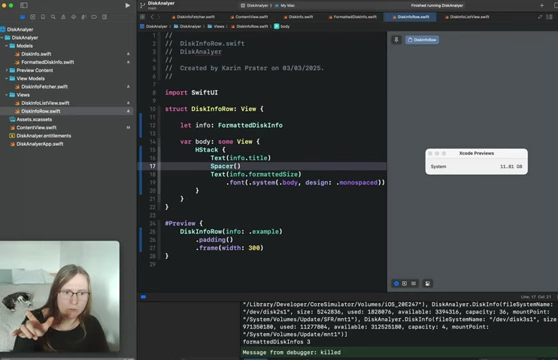
Task: Select DiskAnalyer root project in navigator
Action: [17, 29]
